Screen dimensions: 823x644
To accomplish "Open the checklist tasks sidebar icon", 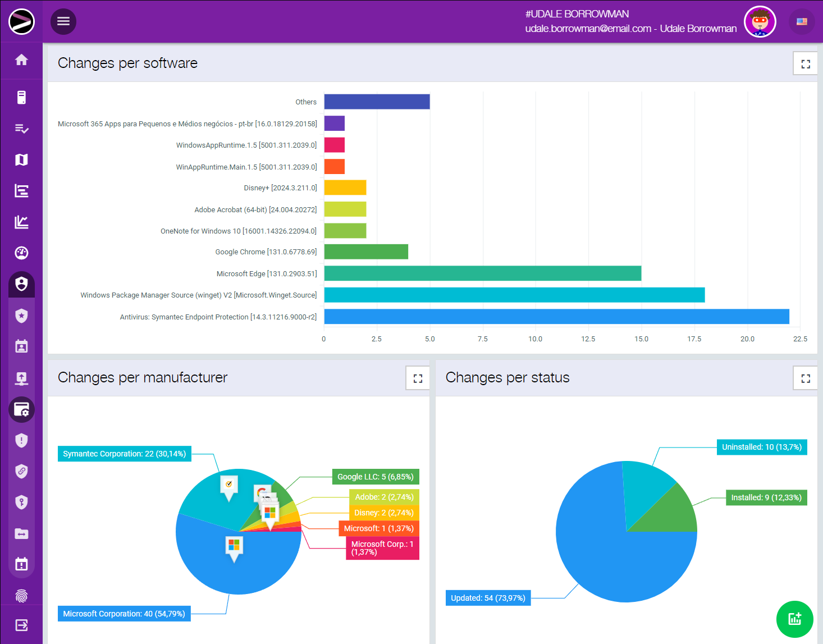I will pos(21,129).
